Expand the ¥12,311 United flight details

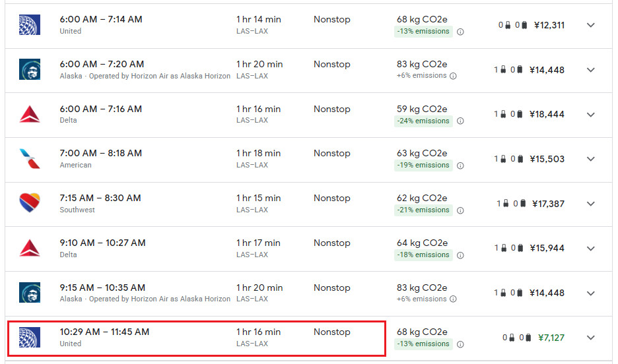pyautogui.click(x=591, y=25)
